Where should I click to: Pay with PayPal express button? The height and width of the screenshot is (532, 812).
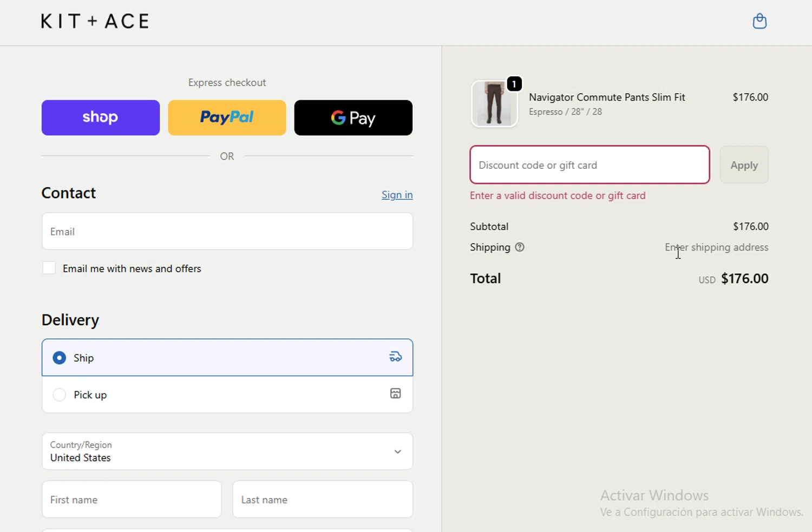click(227, 117)
